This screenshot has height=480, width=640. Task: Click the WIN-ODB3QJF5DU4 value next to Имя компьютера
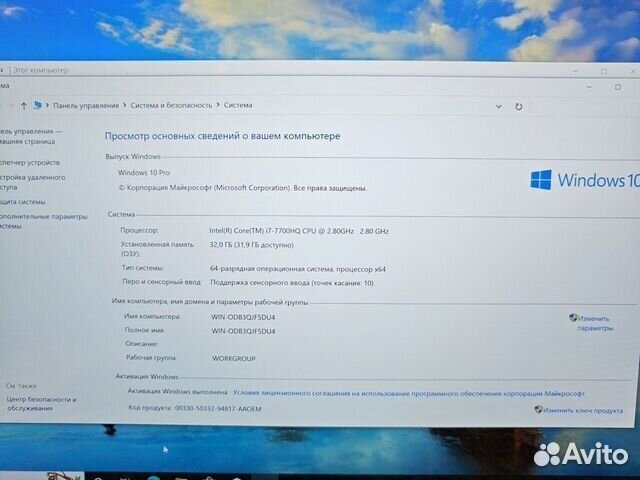[243, 317]
